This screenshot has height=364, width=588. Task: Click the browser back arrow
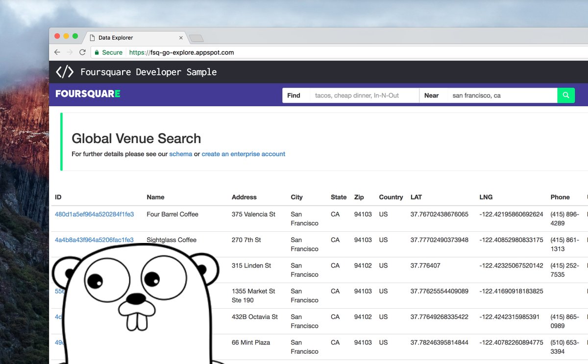57,52
